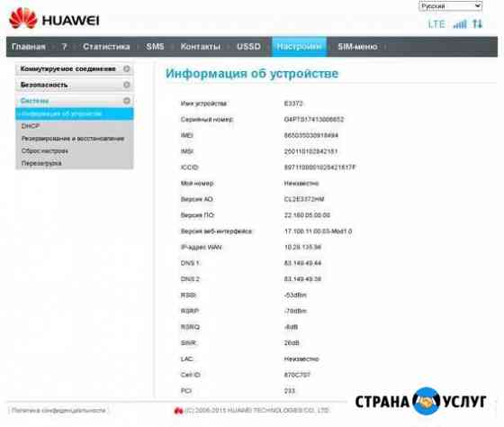Select Сброс настроек item
Viewport: 504px width, 427px height.
[45, 151]
